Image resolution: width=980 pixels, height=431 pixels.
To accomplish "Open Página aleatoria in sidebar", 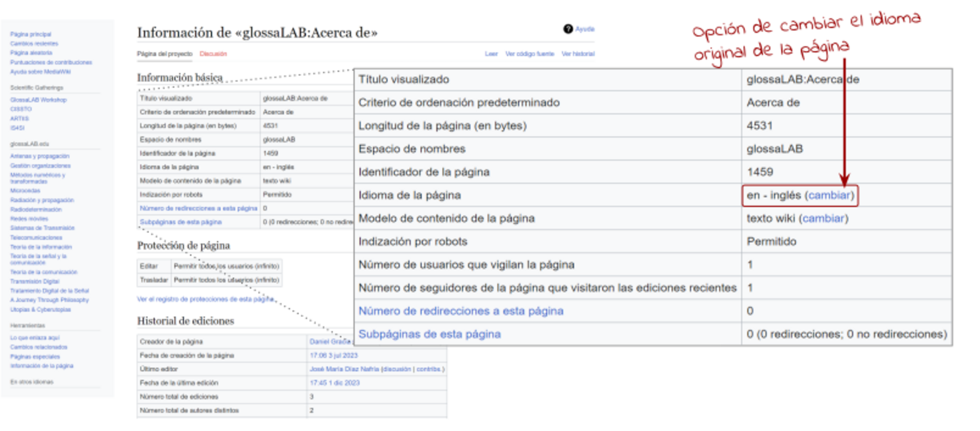I will coord(31,52).
